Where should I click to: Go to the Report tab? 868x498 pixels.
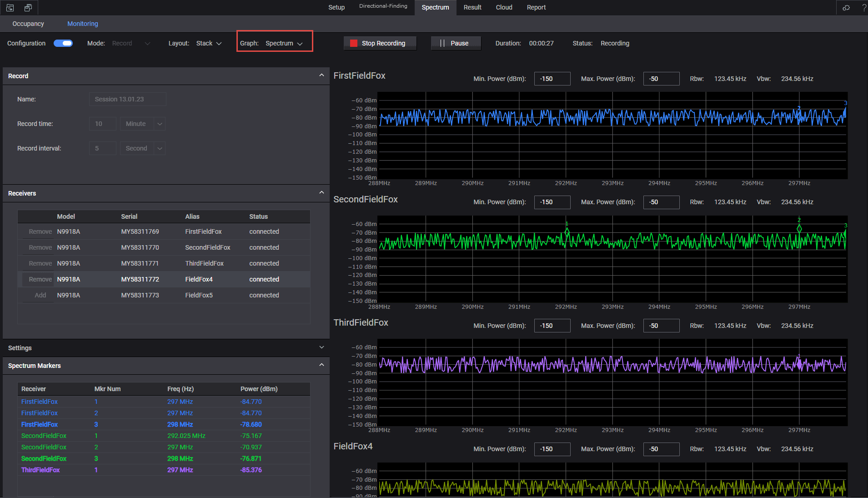pos(536,7)
